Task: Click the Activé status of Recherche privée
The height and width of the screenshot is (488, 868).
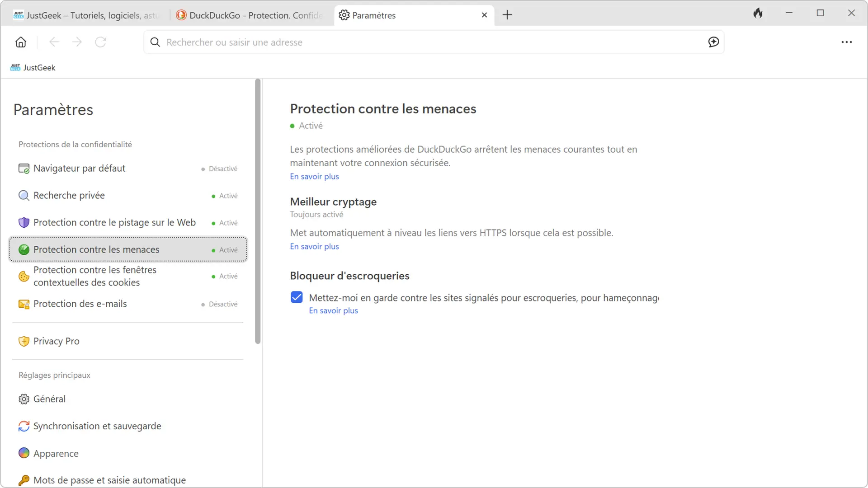Action: (x=225, y=196)
